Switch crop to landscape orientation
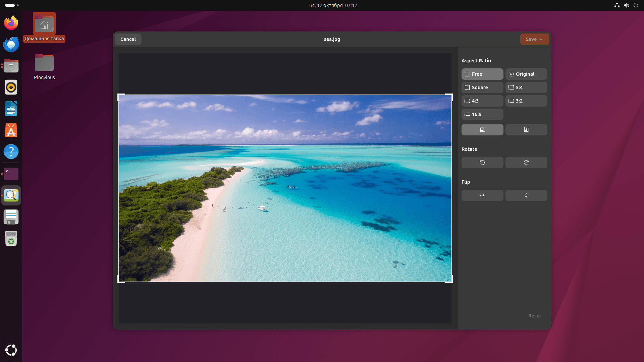The width and height of the screenshot is (644, 362). [x=482, y=130]
